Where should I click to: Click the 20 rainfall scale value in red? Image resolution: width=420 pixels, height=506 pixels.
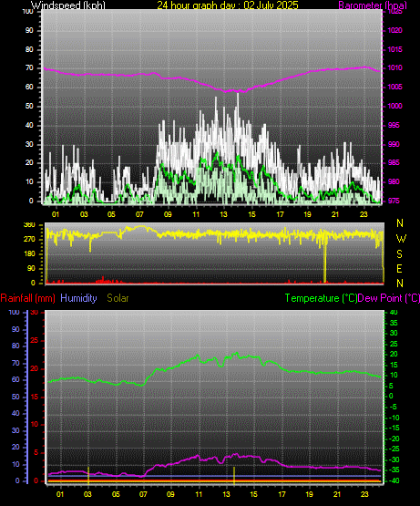point(35,368)
